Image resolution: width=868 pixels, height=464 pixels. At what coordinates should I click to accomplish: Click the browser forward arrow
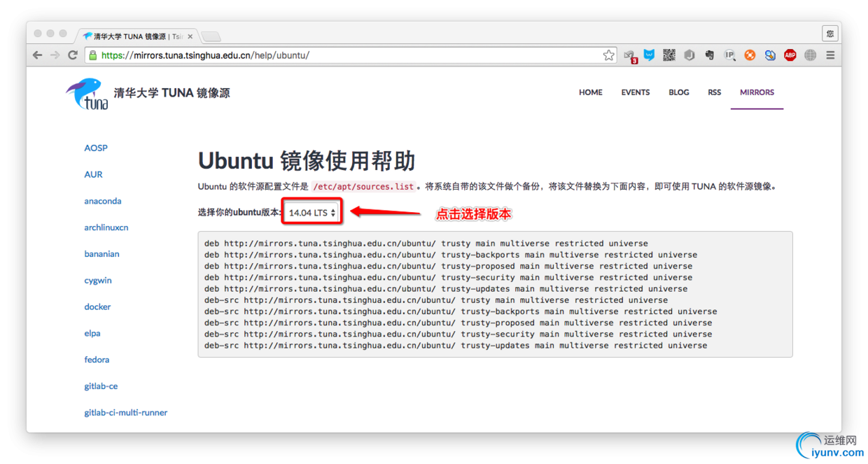[x=55, y=55]
